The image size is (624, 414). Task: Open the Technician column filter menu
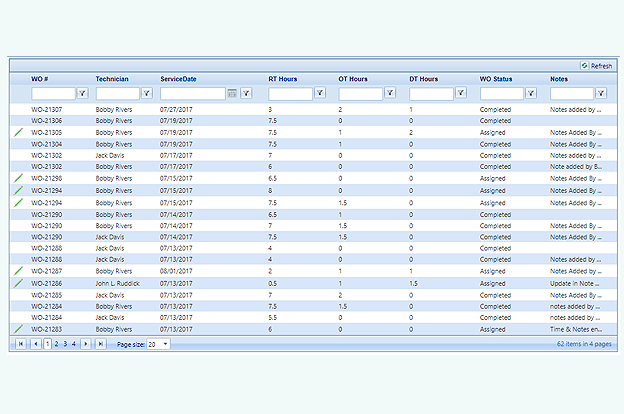(147, 93)
